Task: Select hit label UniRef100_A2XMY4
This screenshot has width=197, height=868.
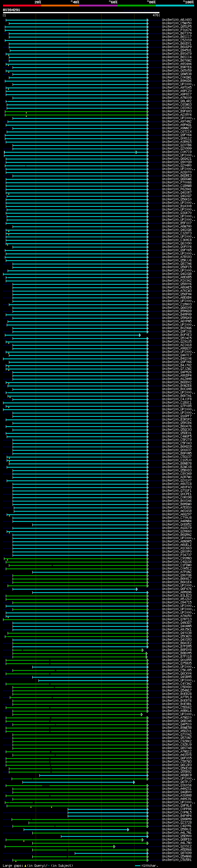Action: pyautogui.click(x=177, y=115)
